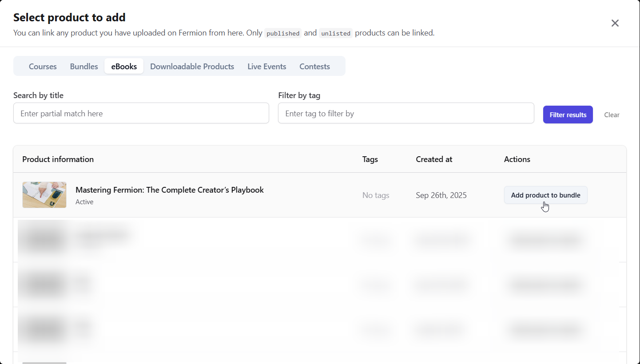Click Clear to reset filters
The image size is (640, 364).
click(x=612, y=115)
